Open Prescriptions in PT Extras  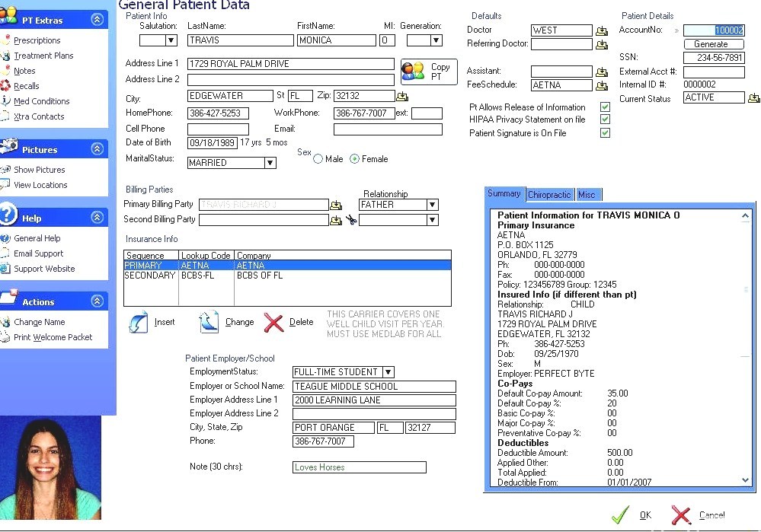(x=37, y=40)
